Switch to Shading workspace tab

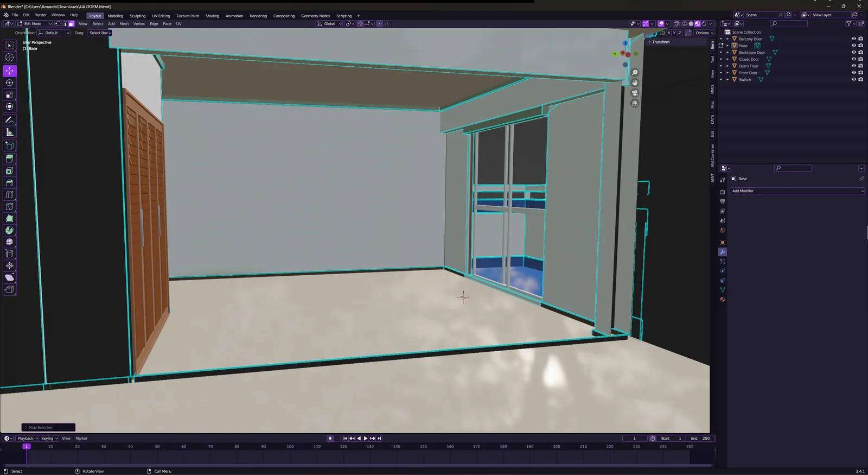point(212,16)
